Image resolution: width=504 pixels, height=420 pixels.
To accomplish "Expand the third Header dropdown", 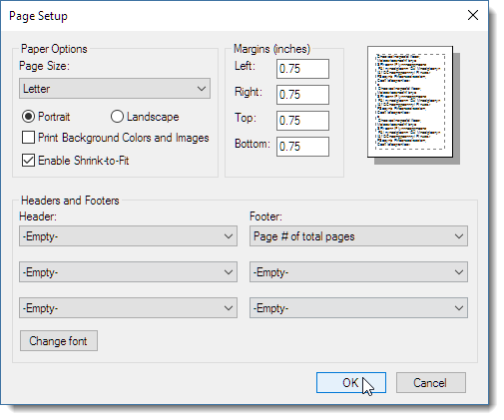I will pos(128,308).
